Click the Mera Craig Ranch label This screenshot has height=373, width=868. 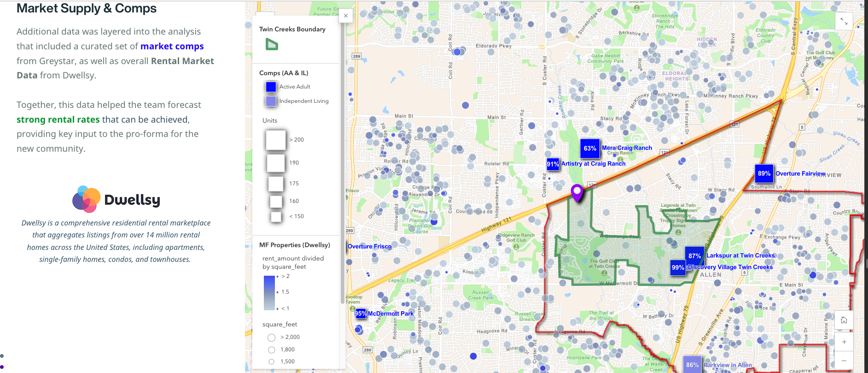[x=627, y=148]
